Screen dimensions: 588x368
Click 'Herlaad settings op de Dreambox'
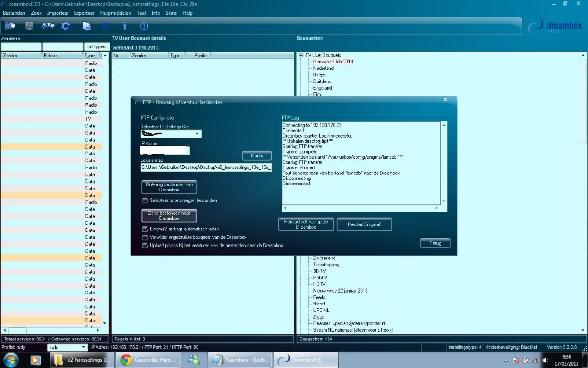306,224
